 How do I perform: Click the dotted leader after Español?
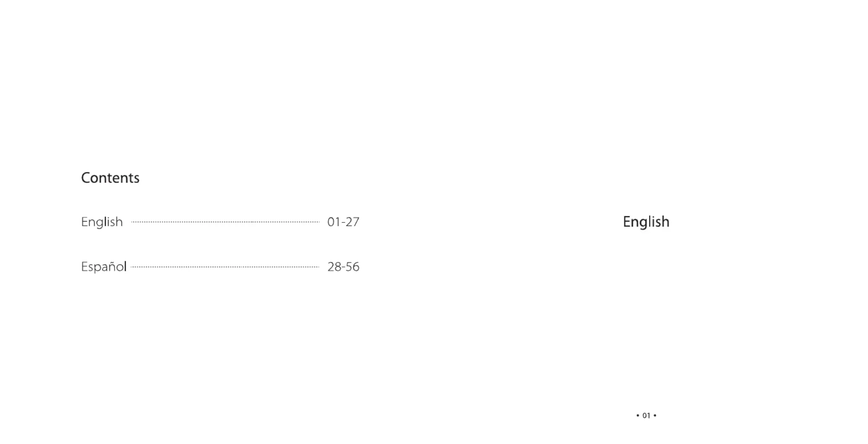point(225,267)
